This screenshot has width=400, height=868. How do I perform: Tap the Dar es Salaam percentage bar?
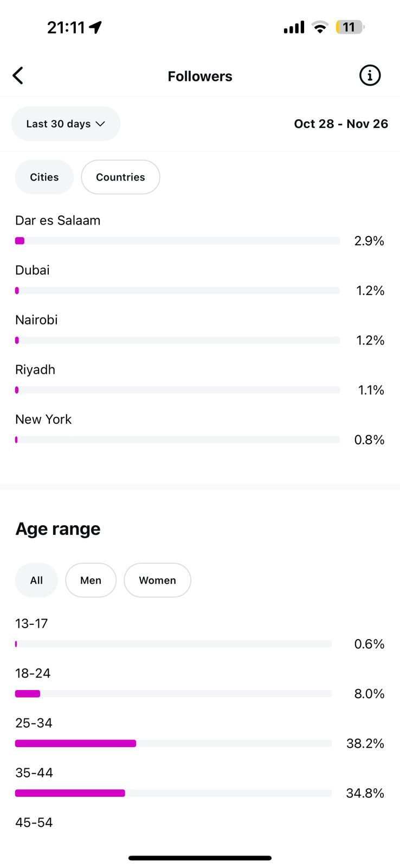coord(177,240)
